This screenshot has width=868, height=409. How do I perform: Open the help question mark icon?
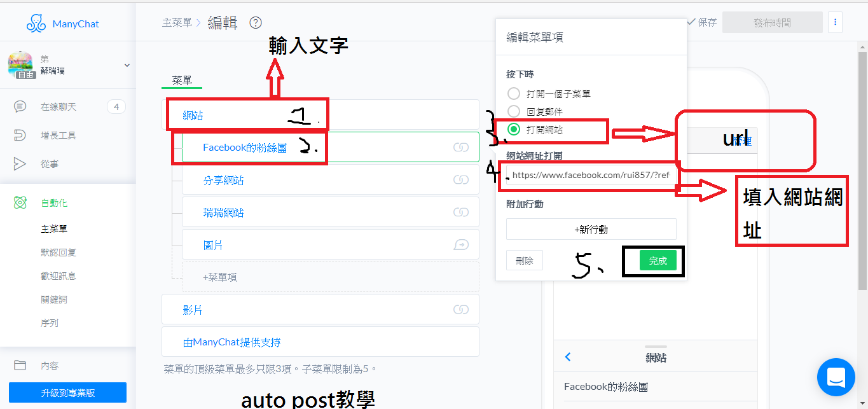tap(256, 23)
